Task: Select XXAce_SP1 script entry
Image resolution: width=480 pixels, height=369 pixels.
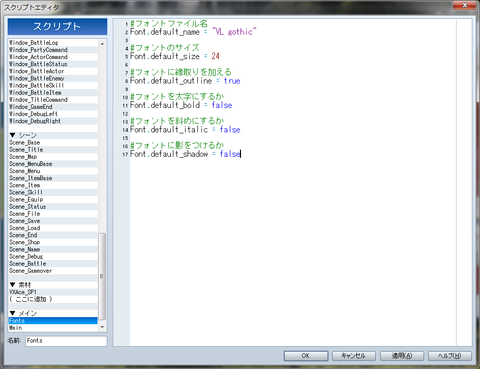Action: [x=53, y=292]
